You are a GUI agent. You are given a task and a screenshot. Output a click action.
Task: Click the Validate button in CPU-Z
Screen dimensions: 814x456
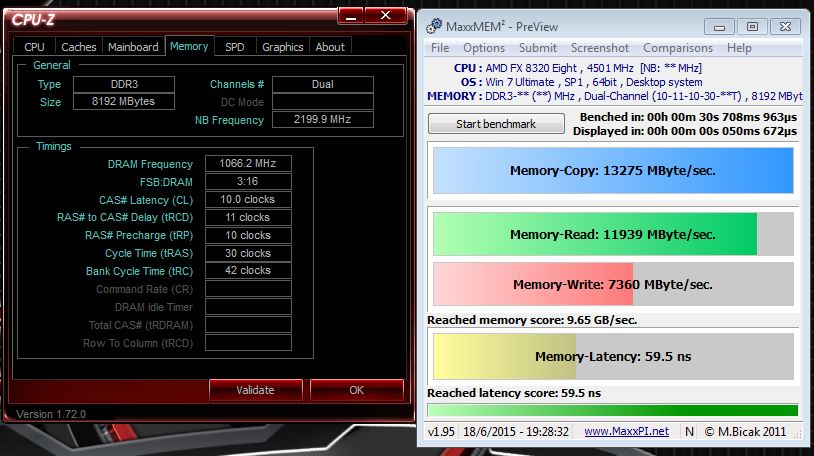(x=255, y=390)
